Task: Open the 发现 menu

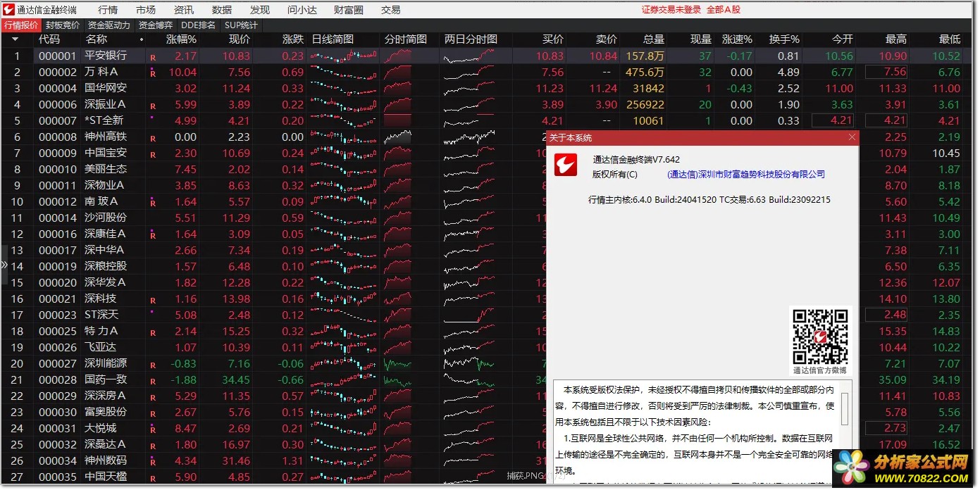Action: [260, 10]
